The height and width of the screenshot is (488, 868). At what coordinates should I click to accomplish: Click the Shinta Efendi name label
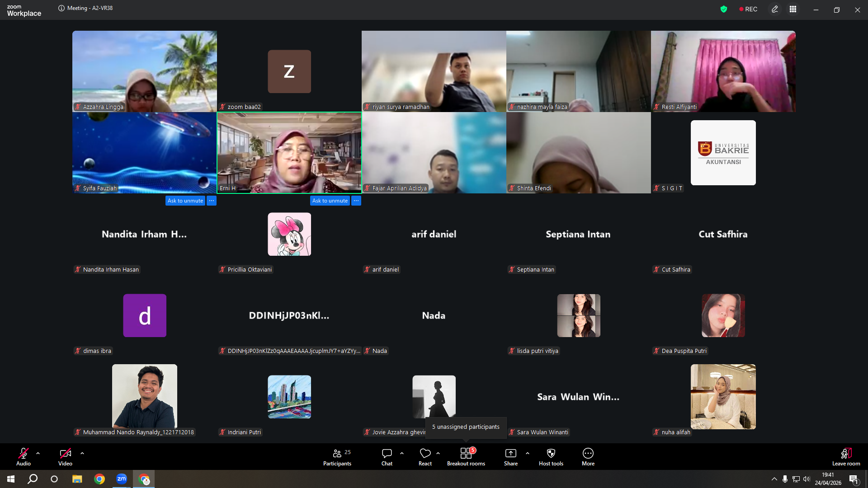(x=530, y=188)
